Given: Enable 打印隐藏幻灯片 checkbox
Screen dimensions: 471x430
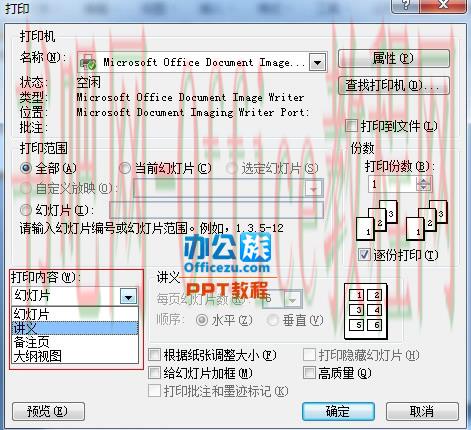Looking at the screenshot, I should 309,355.
